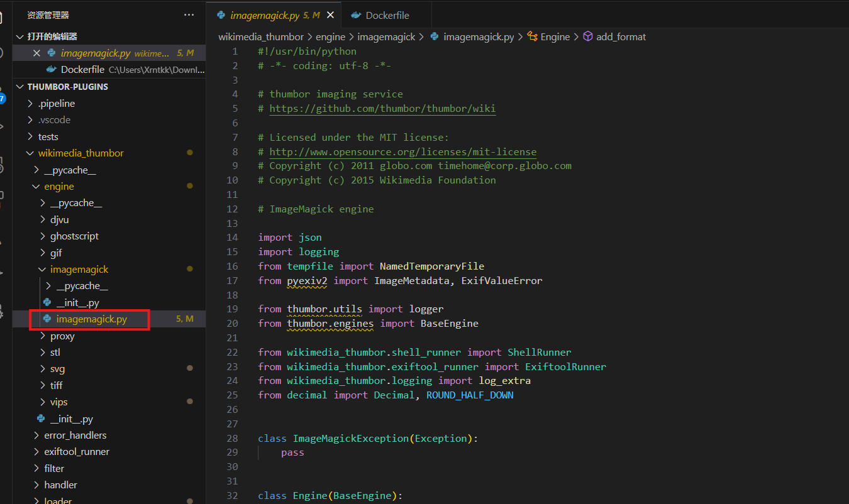849x504 pixels.
Task: Click add_format in the breadcrumb path
Action: click(621, 37)
